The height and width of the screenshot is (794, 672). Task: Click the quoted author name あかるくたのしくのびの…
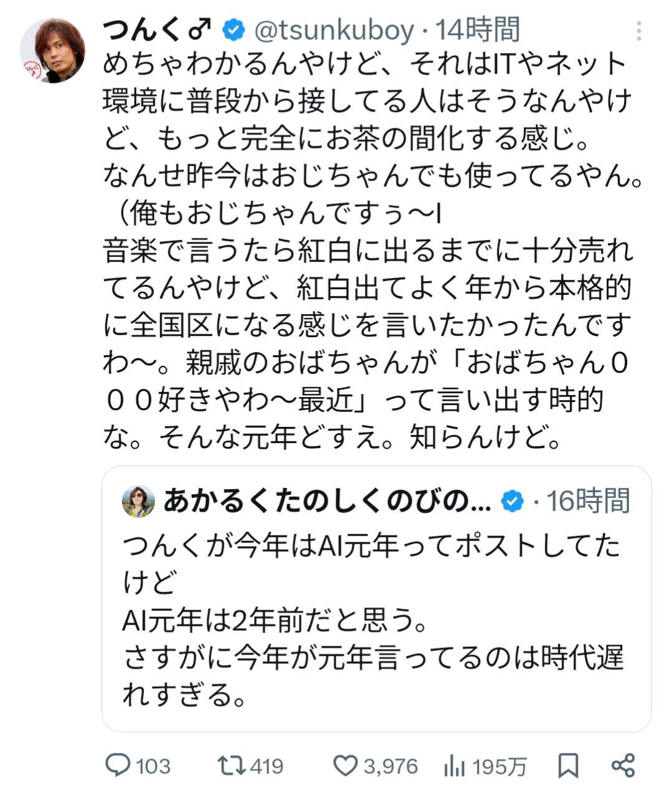click(327, 501)
